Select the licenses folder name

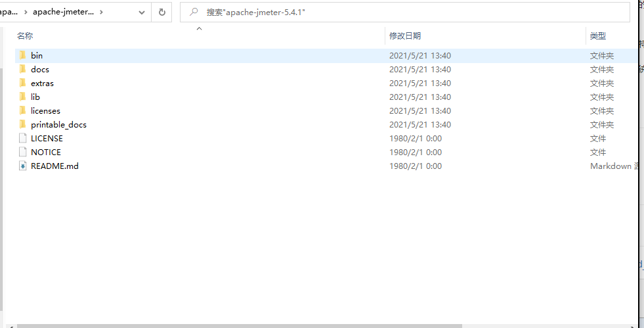click(45, 110)
